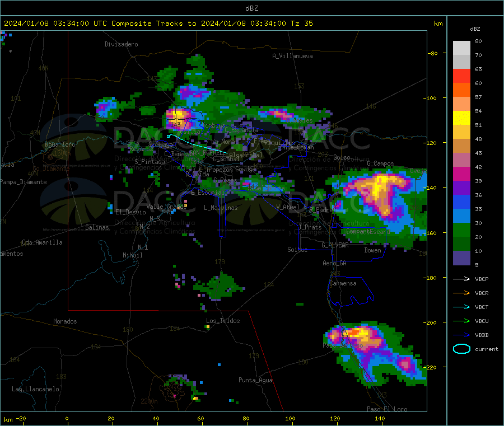Click the 'Morados' map label

[x=65, y=321]
